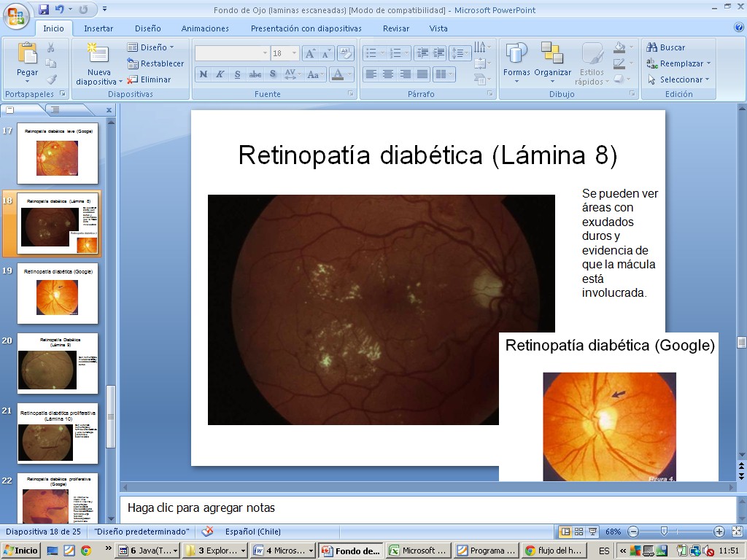Screen dimensions: 747x560
Task: Switch to slide sorter view
Action: (578, 532)
